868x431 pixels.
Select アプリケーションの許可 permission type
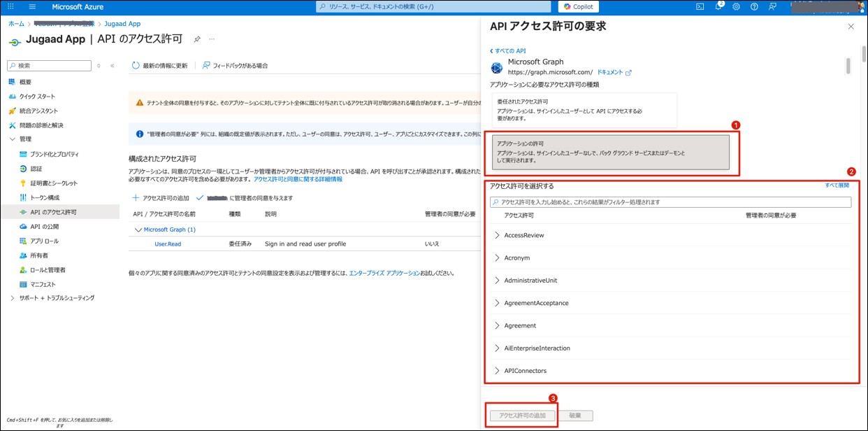(x=611, y=152)
